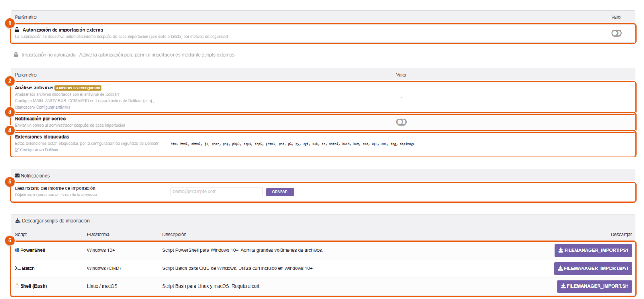Screen dimensions: 644x299
Task: Click the Windows 10+ platform cell
Action: (101, 250)
